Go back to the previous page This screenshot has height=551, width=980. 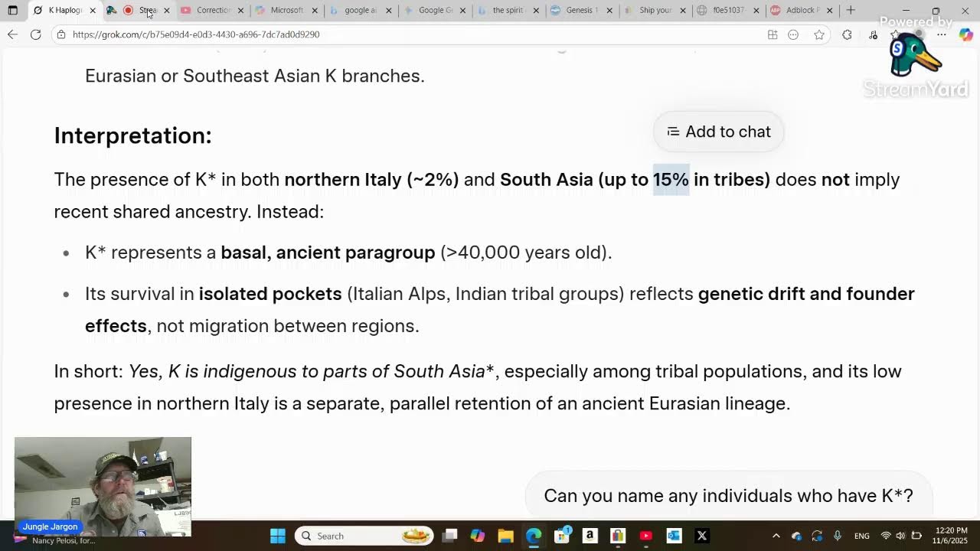pos(12,34)
